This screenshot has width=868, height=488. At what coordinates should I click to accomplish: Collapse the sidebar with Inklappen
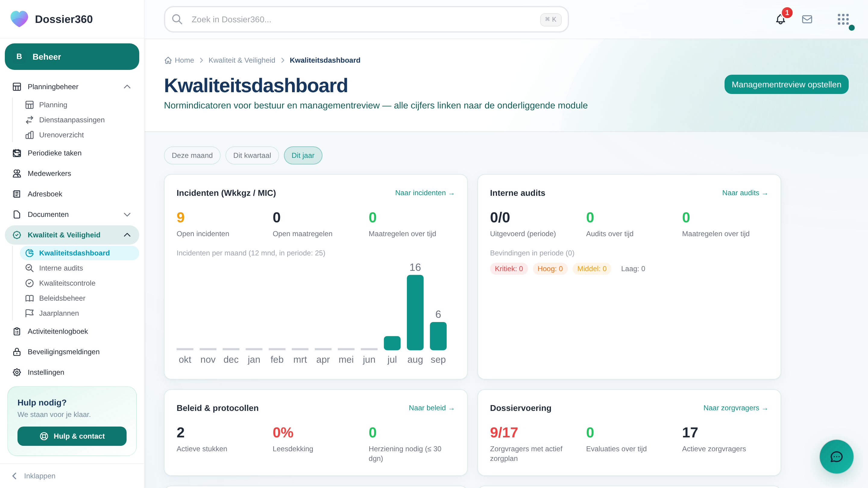[34, 476]
